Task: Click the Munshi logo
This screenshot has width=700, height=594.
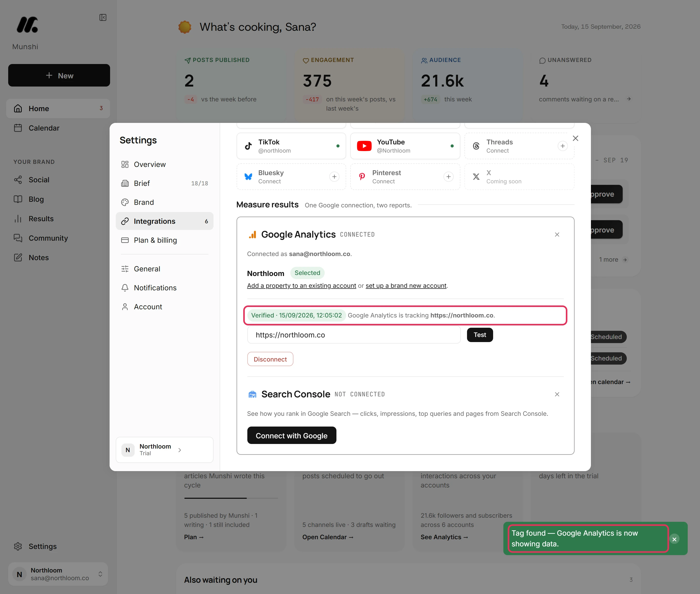Action: (27, 25)
